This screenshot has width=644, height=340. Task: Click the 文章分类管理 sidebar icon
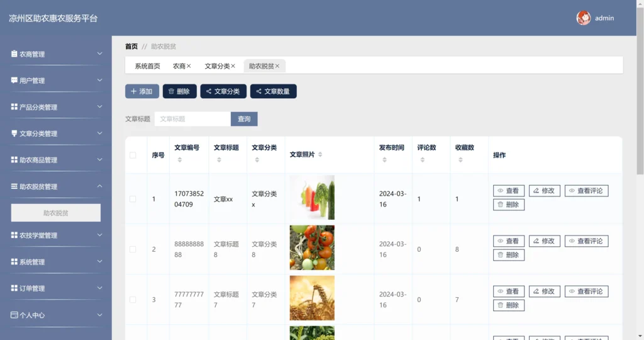tap(14, 133)
